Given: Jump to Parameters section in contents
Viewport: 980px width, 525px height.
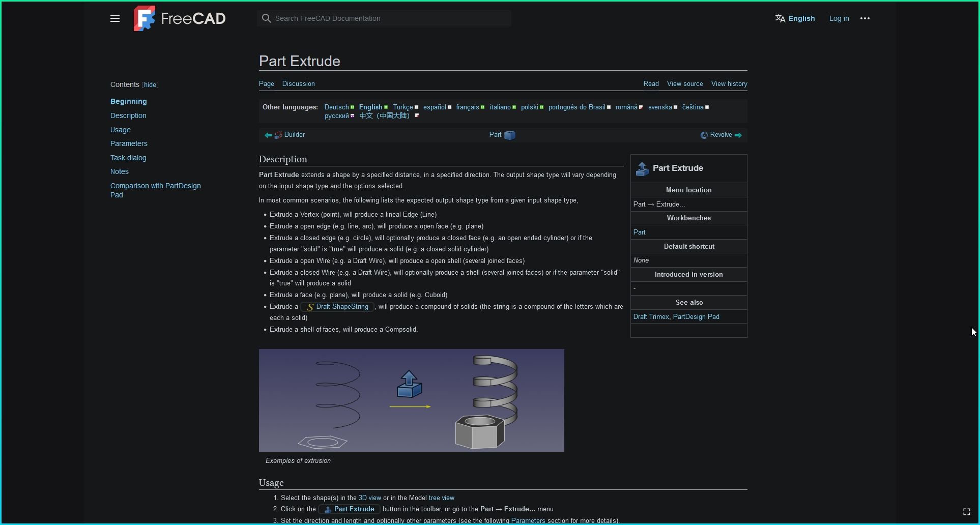Looking at the screenshot, I should click(x=129, y=143).
